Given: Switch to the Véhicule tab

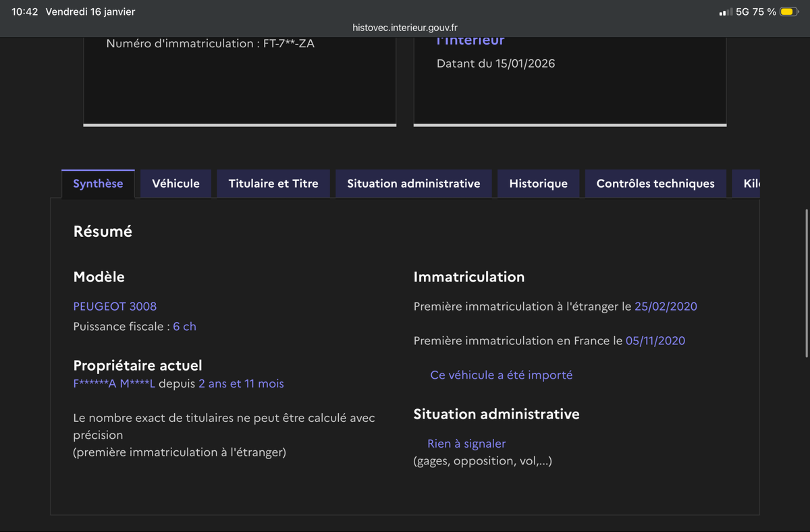Looking at the screenshot, I should 175,184.
